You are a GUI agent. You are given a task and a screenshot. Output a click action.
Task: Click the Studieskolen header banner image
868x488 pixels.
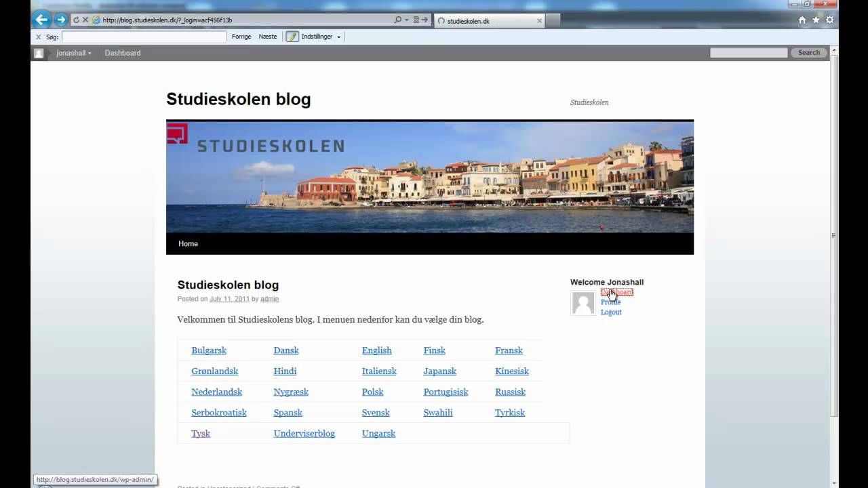tap(430, 177)
